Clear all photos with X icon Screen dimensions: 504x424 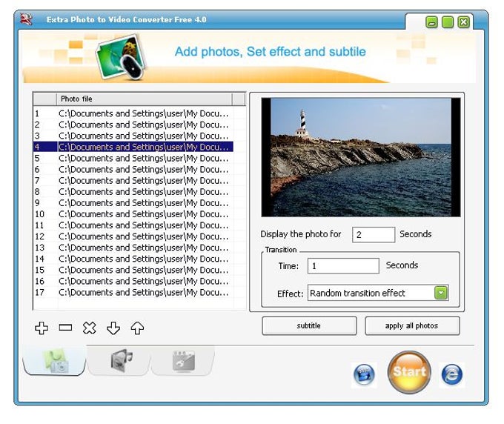coord(90,328)
